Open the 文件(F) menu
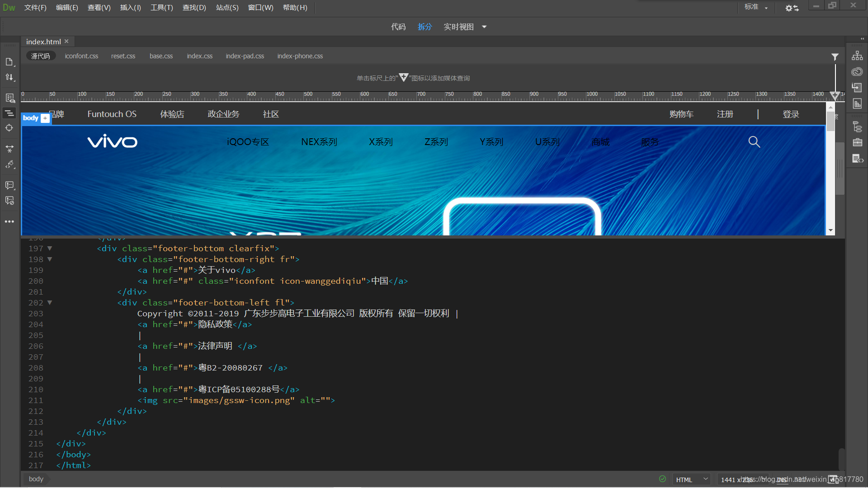The height and width of the screenshot is (488, 868). tap(35, 8)
